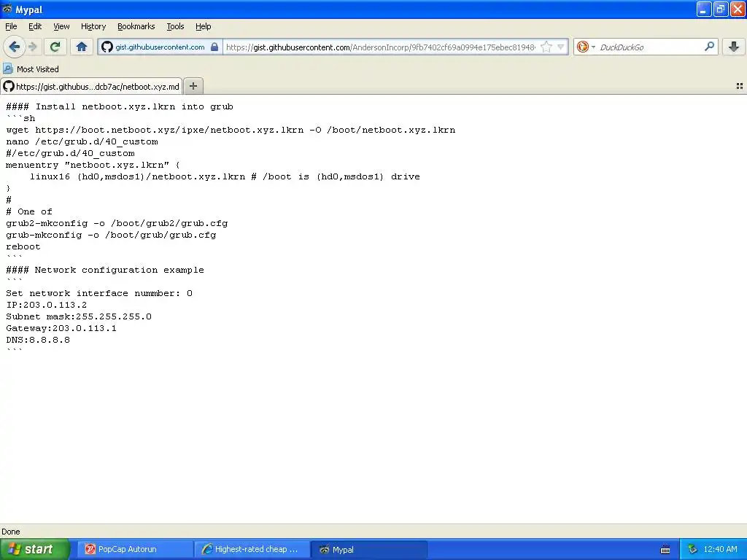The height and width of the screenshot is (560, 747).
Task: Open the URL history dropdown arrow
Action: pos(561,47)
